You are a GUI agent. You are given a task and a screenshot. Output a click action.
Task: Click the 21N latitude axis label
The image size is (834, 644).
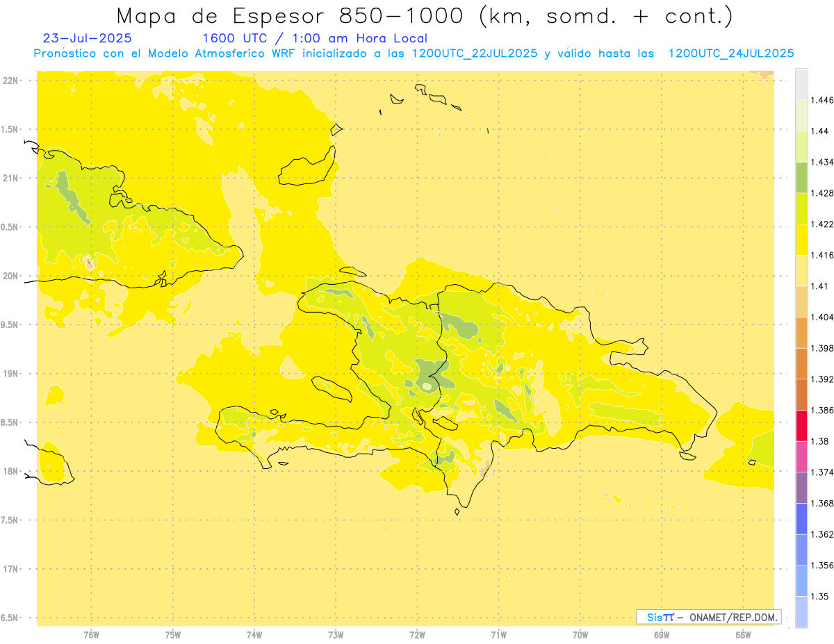tap(11, 178)
